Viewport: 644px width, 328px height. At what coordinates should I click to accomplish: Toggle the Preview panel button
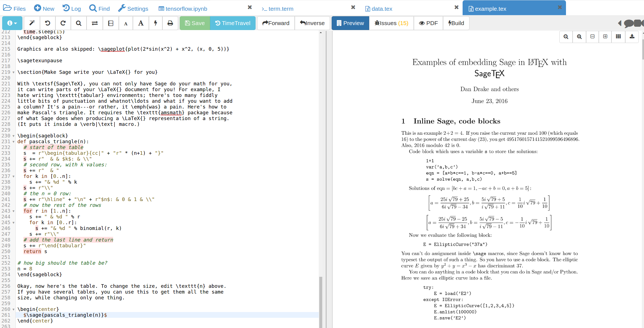click(x=350, y=23)
